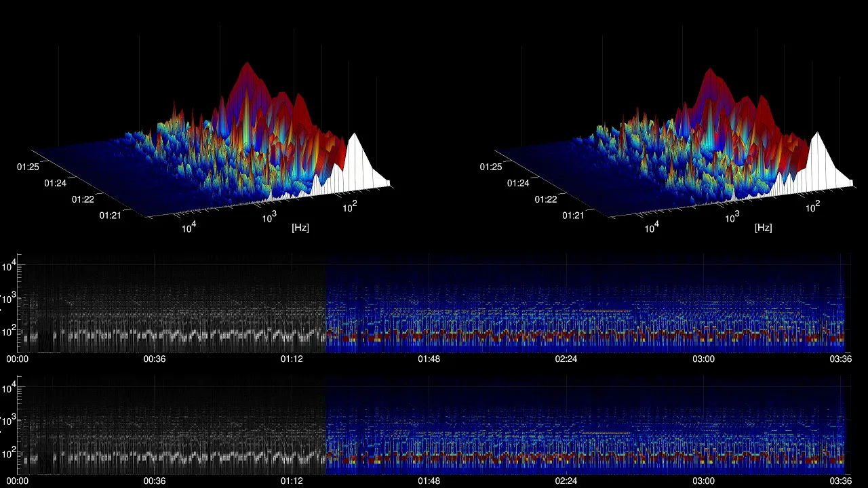868x488 pixels.
Task: Jump to 01:12 on the lower spectrogram timeline
Action: pyautogui.click(x=292, y=481)
